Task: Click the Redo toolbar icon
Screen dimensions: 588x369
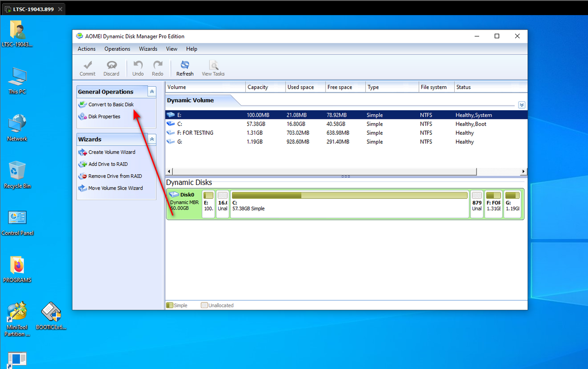Action: [158, 65]
